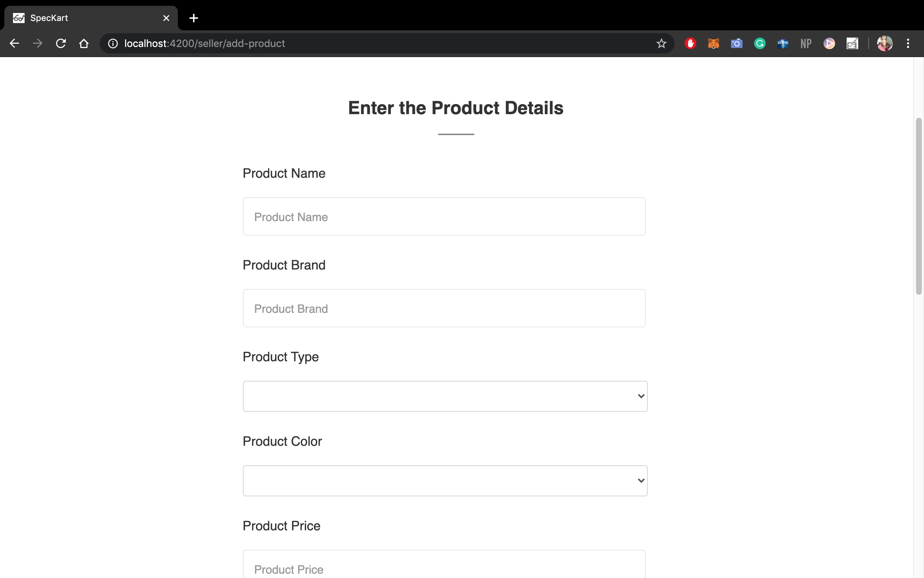924x578 pixels.
Task: Open Chrome's three-dot menu
Action: [908, 44]
